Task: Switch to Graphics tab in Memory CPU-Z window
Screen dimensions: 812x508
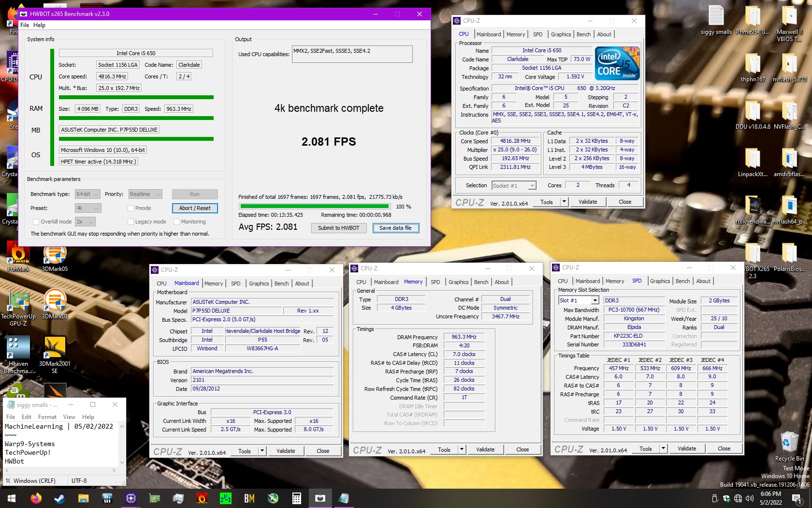Action: tap(458, 282)
